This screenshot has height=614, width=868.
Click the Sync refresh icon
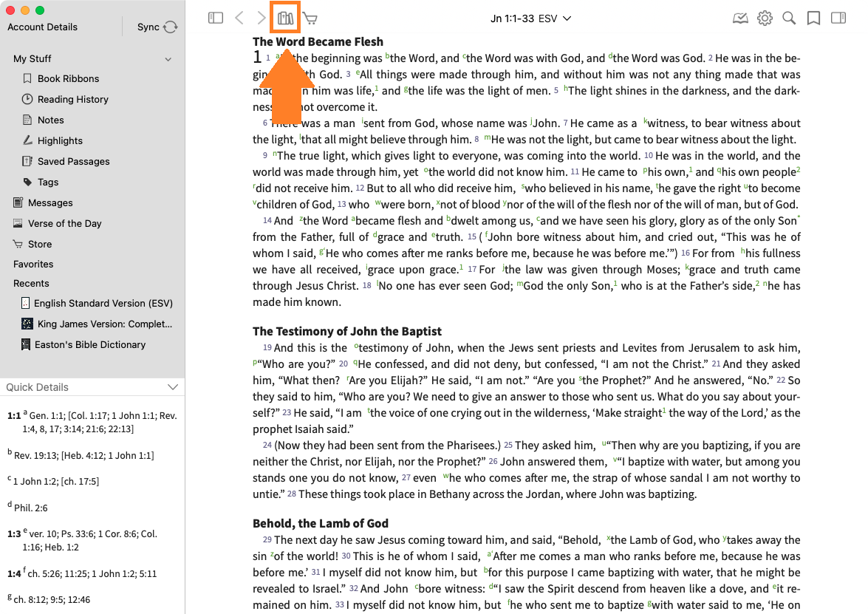tap(171, 27)
